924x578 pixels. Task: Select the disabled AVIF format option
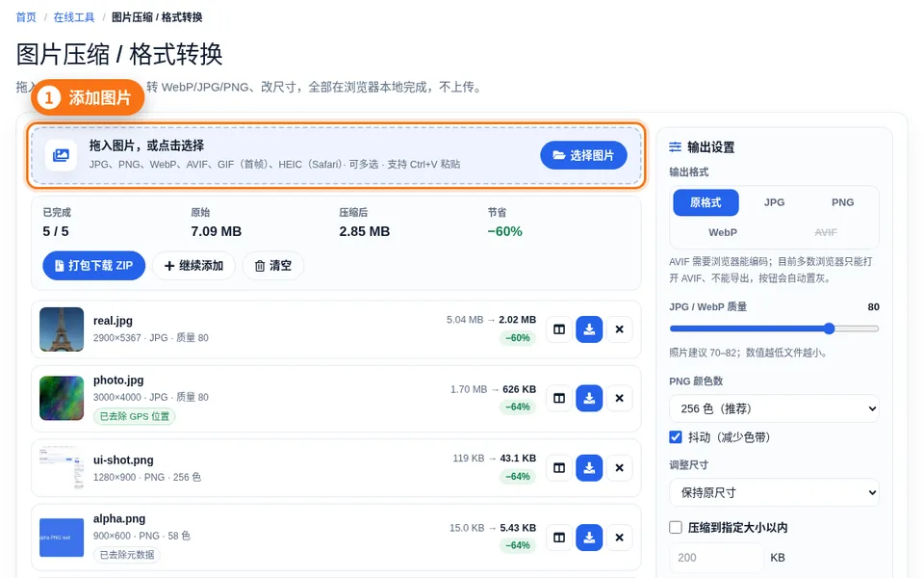pyautogui.click(x=826, y=232)
